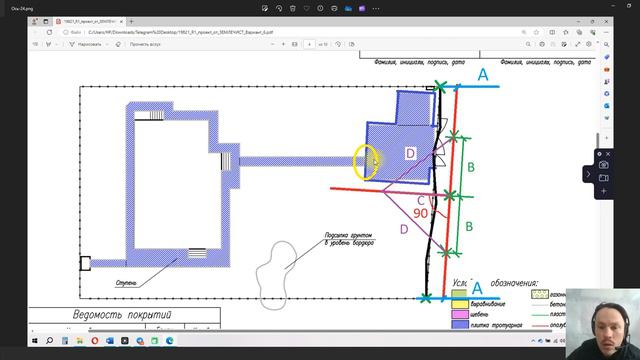Viewport: 640px width, 360px height.
Task: Click the plus button in capture widget
Action: 604,191
